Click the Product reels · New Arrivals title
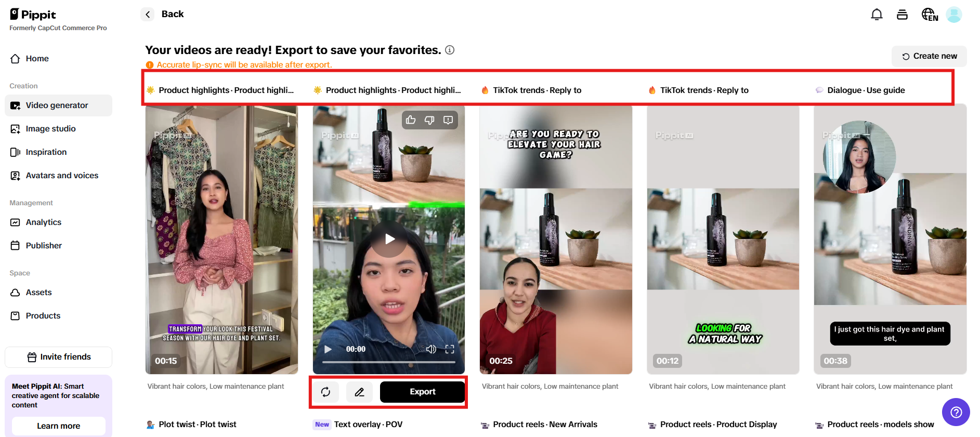Image resolution: width=980 pixels, height=437 pixels. [x=545, y=425]
